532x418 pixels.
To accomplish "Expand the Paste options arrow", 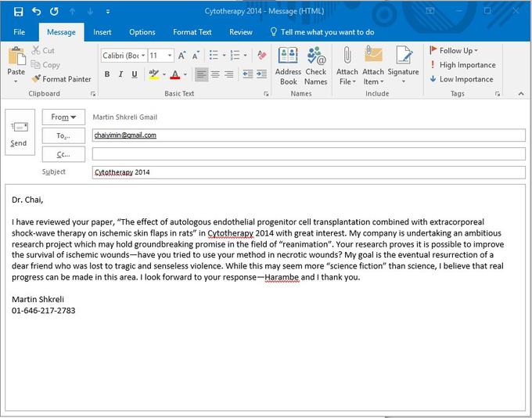I will [16, 81].
